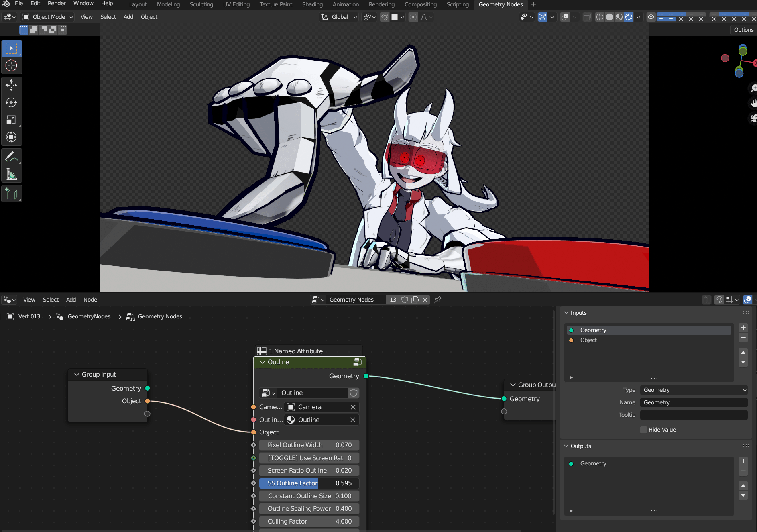Open the Type dropdown showing Geometry
This screenshot has width=757, height=532.
coord(694,390)
